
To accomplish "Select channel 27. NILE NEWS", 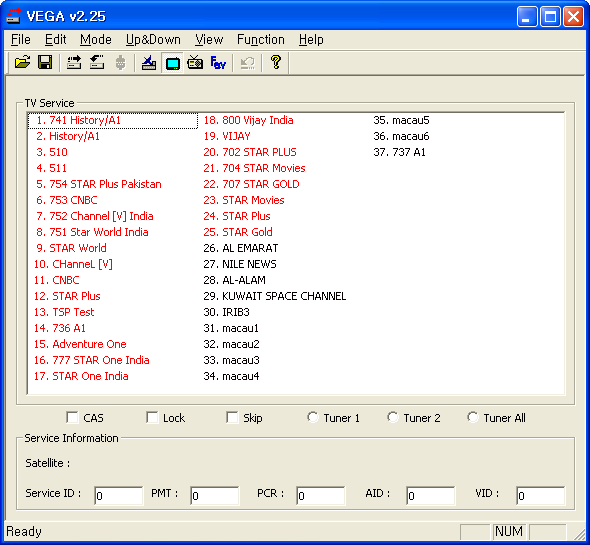I will [240, 264].
